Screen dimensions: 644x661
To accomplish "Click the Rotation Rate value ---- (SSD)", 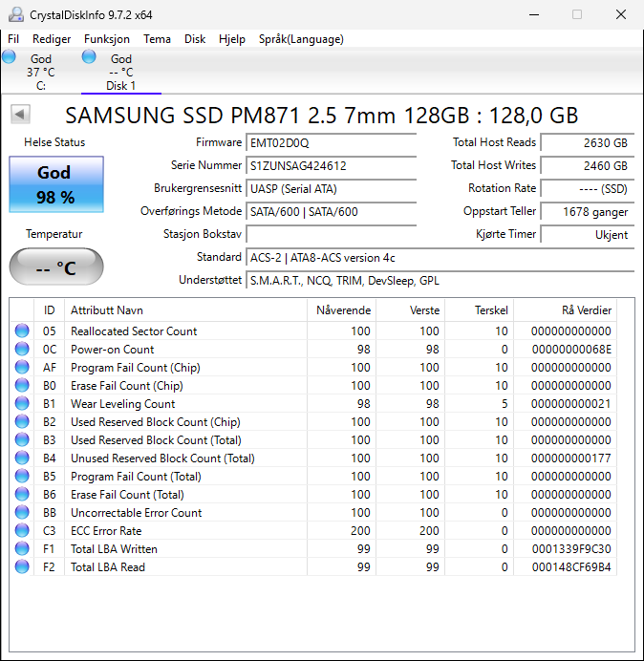I will 588,188.
